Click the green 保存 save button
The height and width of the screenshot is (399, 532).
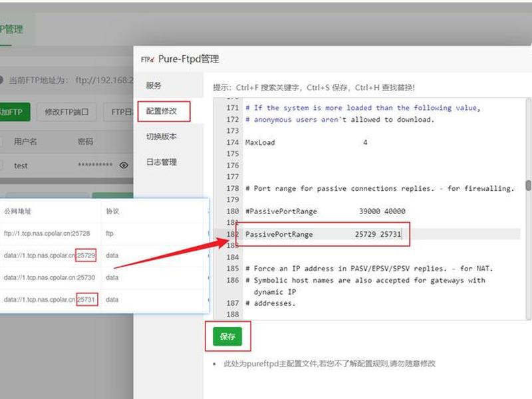[227, 336]
